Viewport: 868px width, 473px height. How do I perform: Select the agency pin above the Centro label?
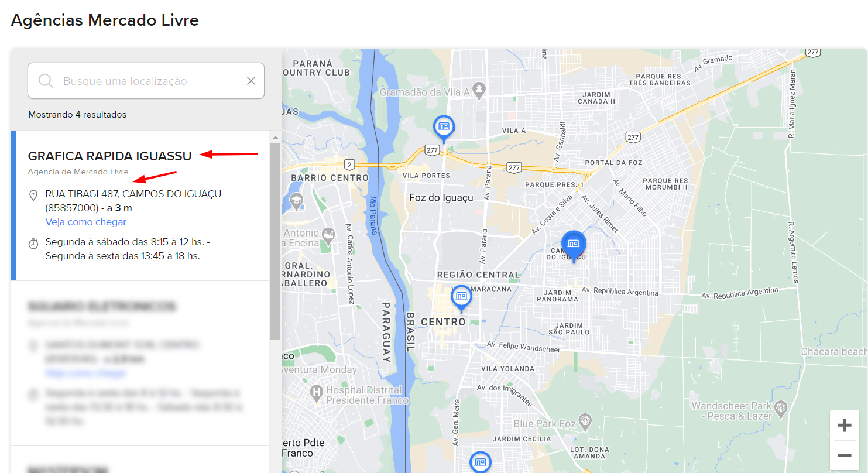(461, 297)
